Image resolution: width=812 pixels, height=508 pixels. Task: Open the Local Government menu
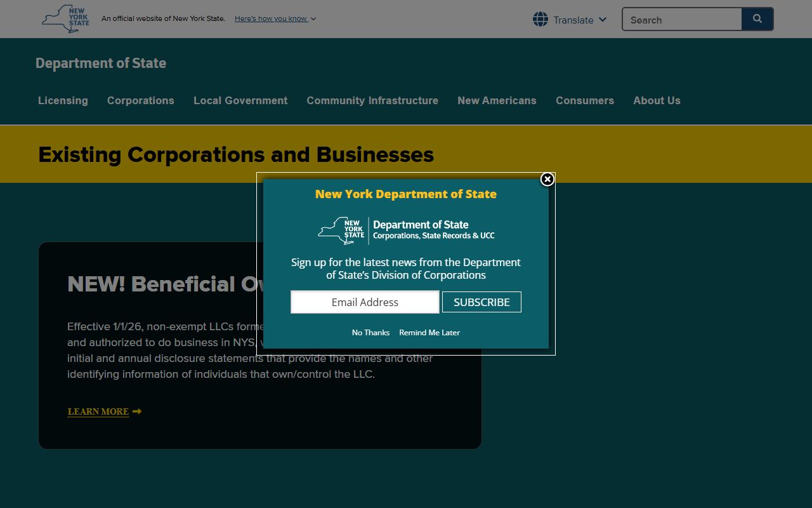click(240, 100)
